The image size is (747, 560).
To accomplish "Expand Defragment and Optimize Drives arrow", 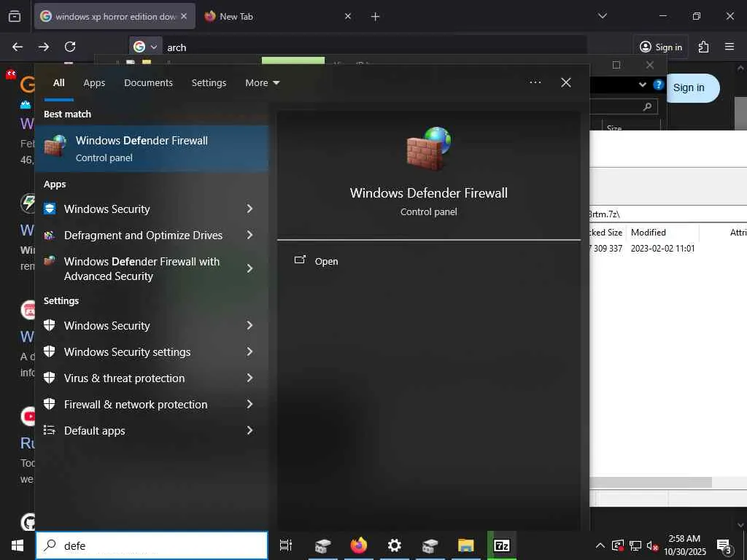I will 249,235.
